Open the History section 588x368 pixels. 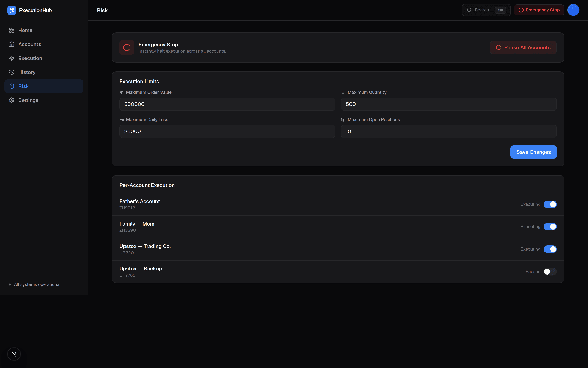click(44, 72)
